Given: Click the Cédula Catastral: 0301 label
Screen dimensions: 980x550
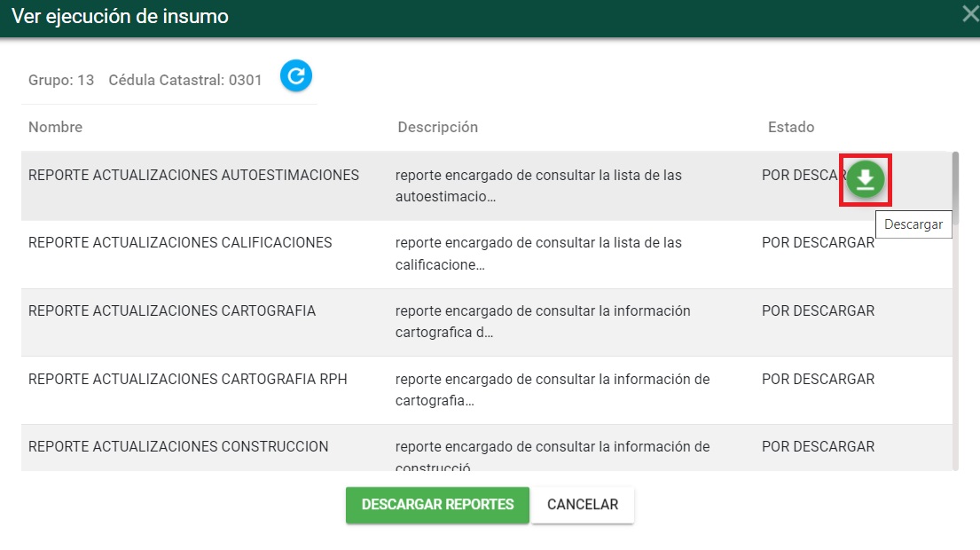Looking at the screenshot, I should [x=185, y=80].
